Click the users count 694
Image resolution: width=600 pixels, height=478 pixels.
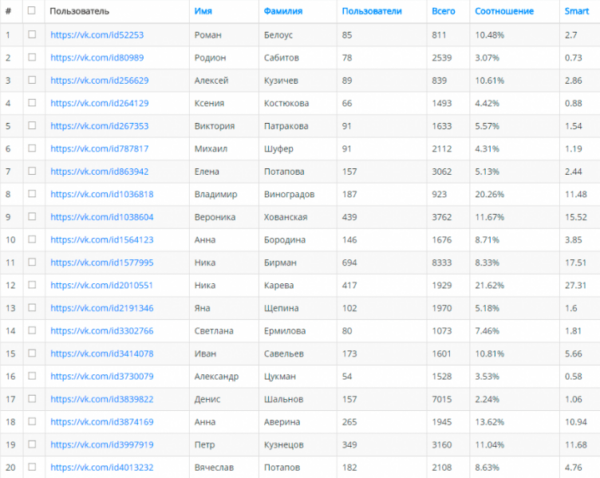(349, 263)
